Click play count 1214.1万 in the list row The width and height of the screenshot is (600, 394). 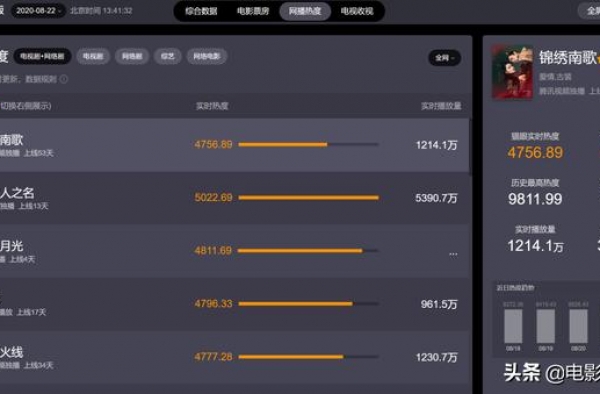(437, 145)
